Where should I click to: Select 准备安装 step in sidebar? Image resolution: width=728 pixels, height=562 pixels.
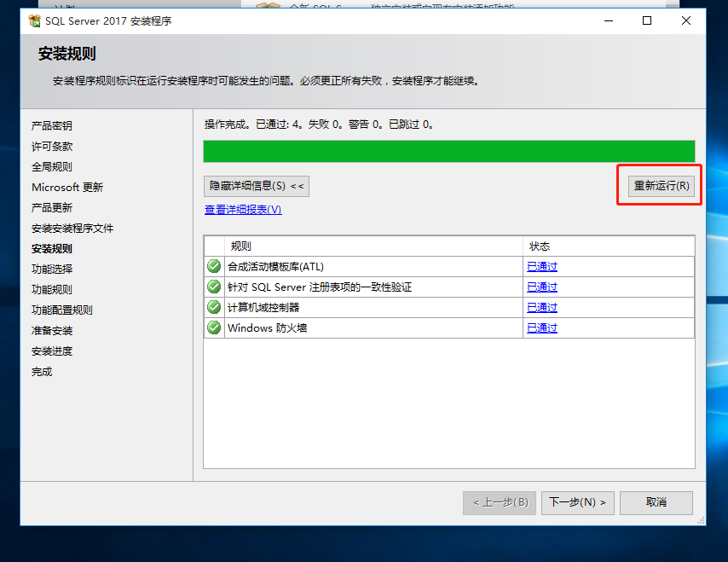52,331
